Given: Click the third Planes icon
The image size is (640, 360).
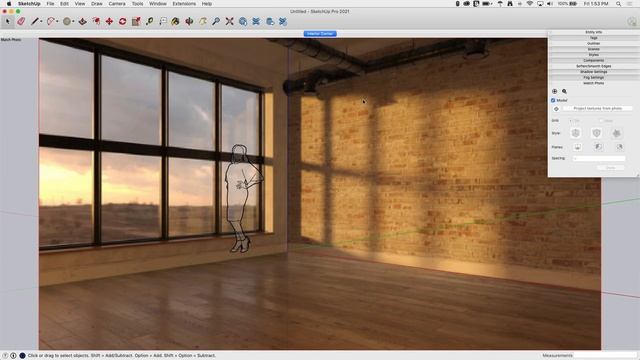Looking at the screenshot, I should (x=619, y=147).
